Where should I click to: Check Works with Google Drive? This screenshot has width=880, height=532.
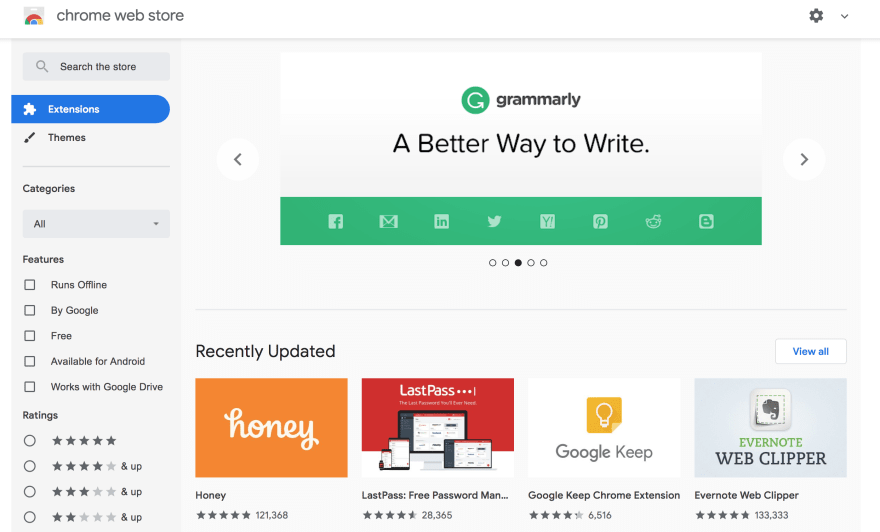[x=30, y=387]
